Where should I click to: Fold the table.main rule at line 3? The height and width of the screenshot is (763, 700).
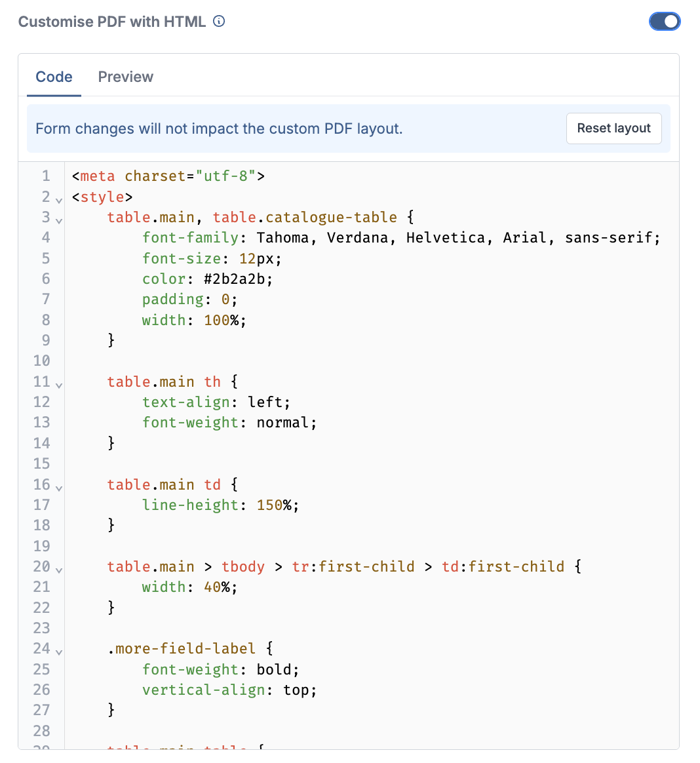tap(59, 220)
